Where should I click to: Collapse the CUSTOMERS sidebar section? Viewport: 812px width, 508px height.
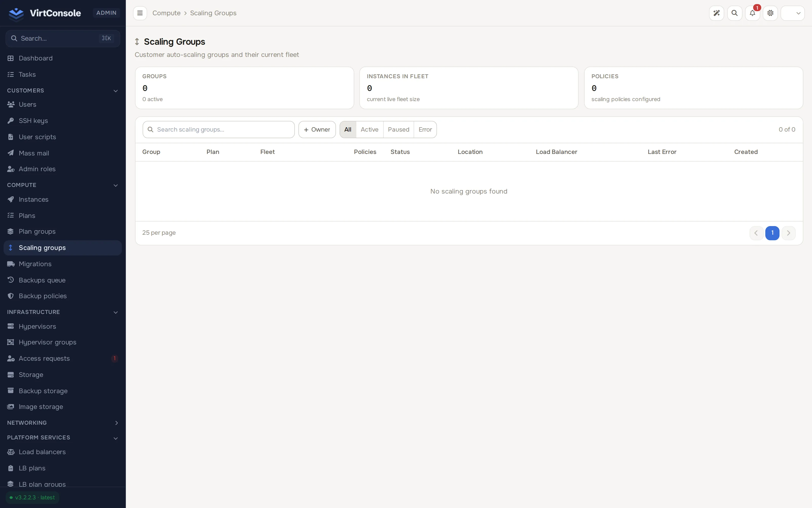coord(63,90)
